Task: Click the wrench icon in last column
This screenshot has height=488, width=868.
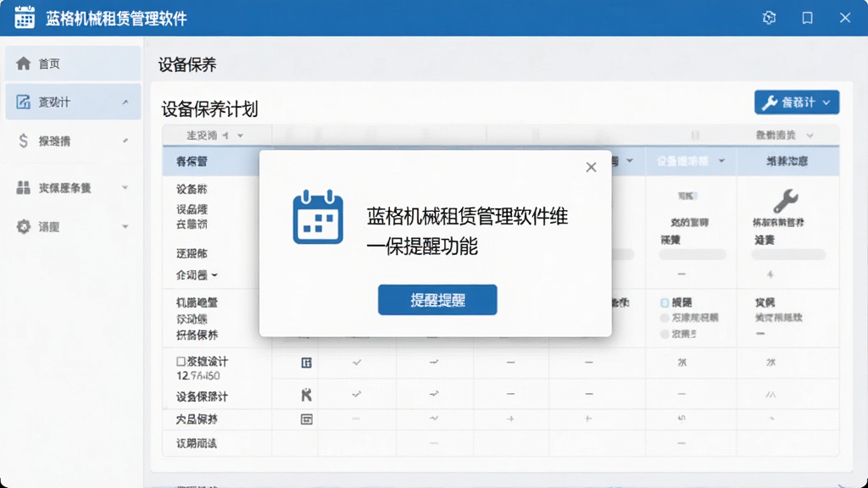Action: pos(786,201)
